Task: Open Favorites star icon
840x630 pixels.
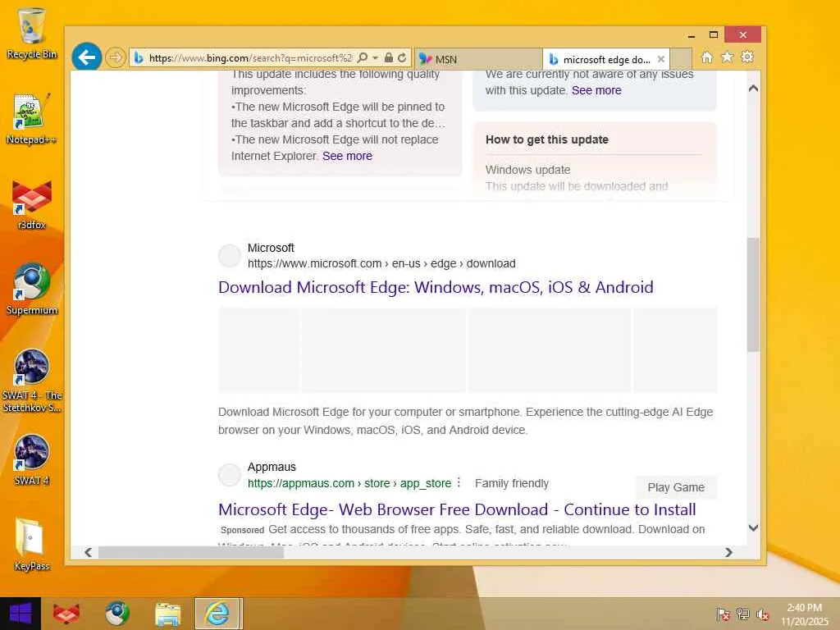Action: point(727,57)
